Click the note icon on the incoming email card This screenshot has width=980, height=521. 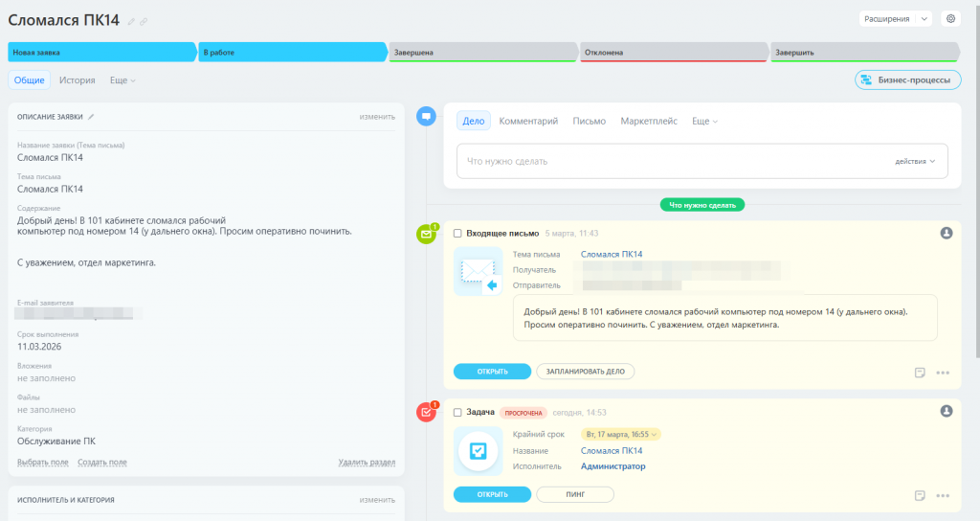[x=920, y=373]
